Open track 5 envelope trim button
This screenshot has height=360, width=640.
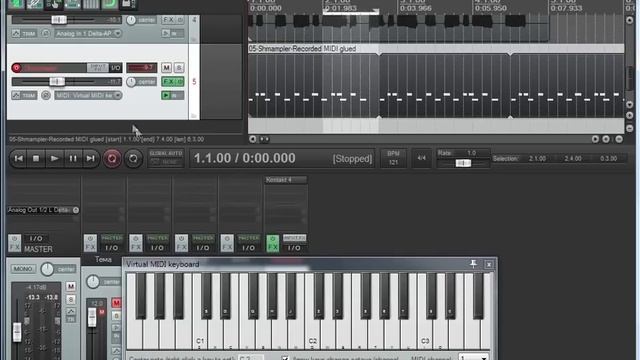pos(24,96)
